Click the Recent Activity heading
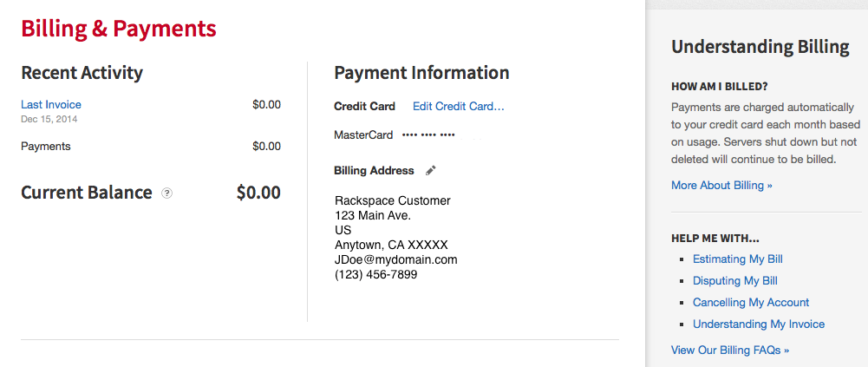This screenshot has width=868, height=367. 82,73
